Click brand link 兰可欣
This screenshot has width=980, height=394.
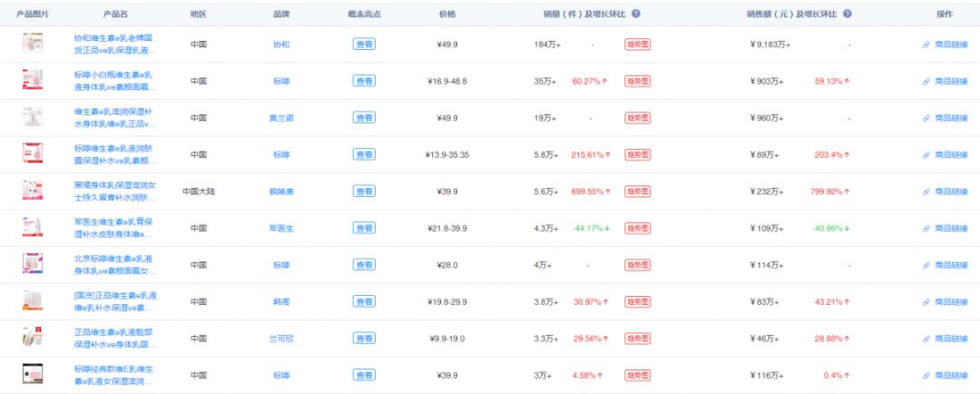(281, 339)
